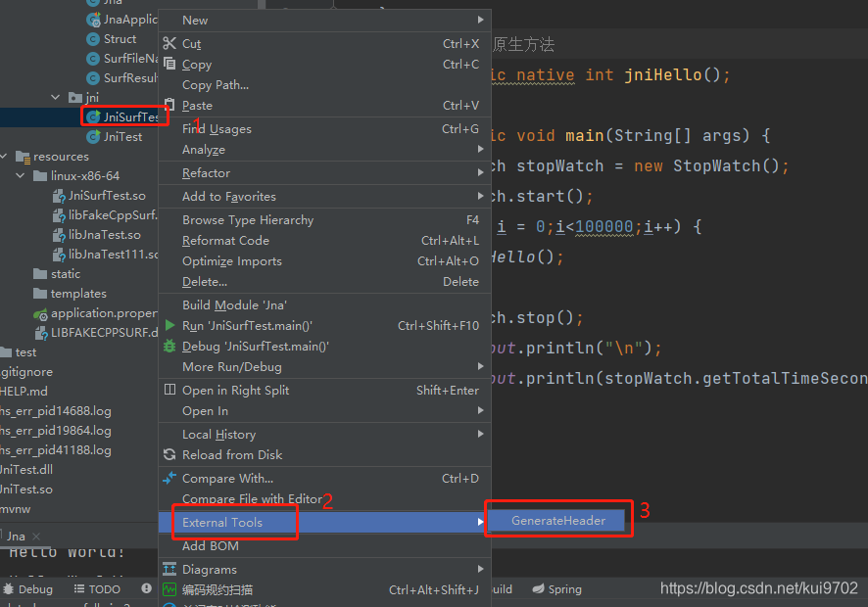Expand the Add to Favorites submenu arrow
The image size is (868, 607).
click(x=480, y=196)
